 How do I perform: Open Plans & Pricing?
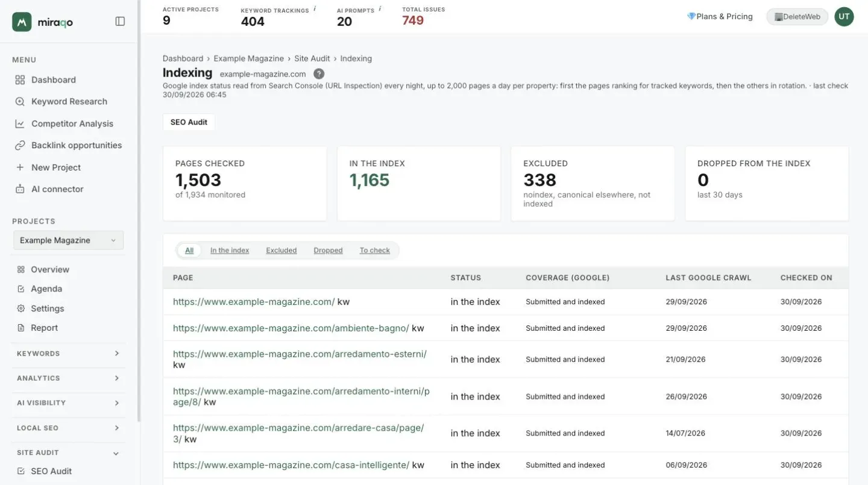pyautogui.click(x=720, y=17)
